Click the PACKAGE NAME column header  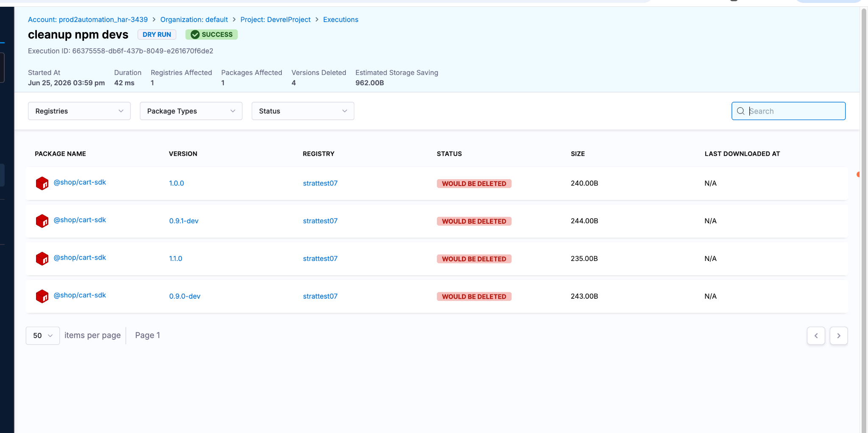pyautogui.click(x=60, y=154)
